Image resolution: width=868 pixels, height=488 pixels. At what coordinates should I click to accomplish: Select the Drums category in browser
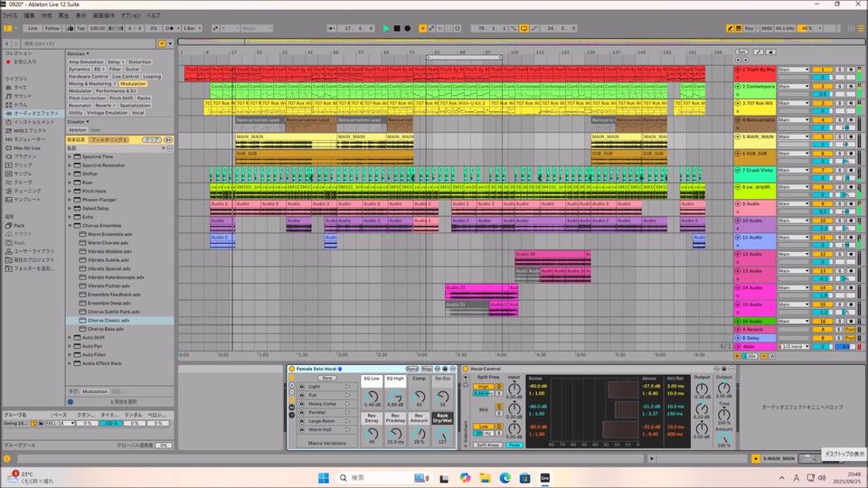click(x=22, y=104)
